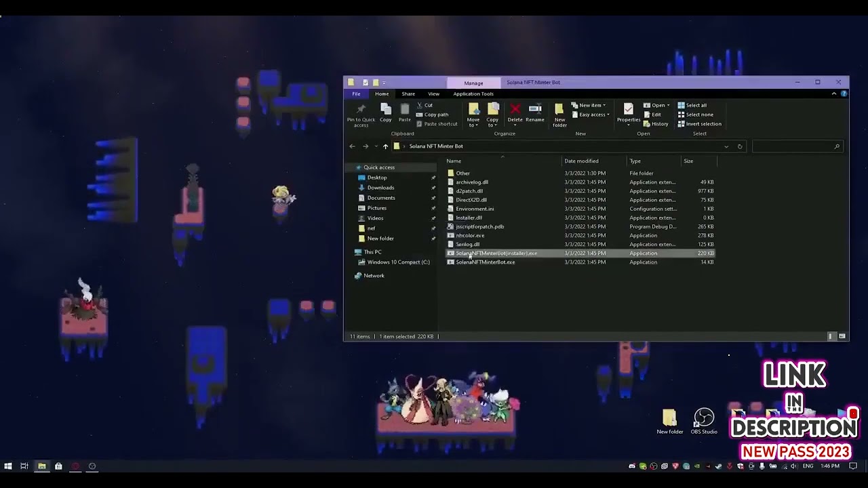Image resolution: width=868 pixels, height=488 pixels.
Task: Select Network in navigation pane
Action: click(373, 276)
